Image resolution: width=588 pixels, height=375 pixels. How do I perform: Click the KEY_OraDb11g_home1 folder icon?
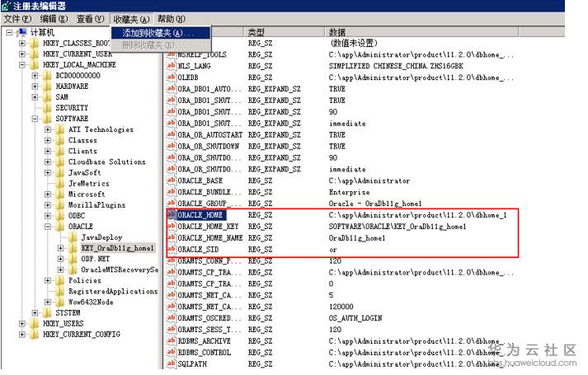73,248
